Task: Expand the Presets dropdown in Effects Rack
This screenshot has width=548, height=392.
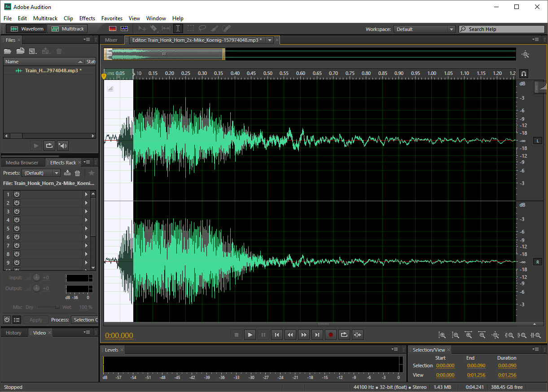Action: pos(41,173)
